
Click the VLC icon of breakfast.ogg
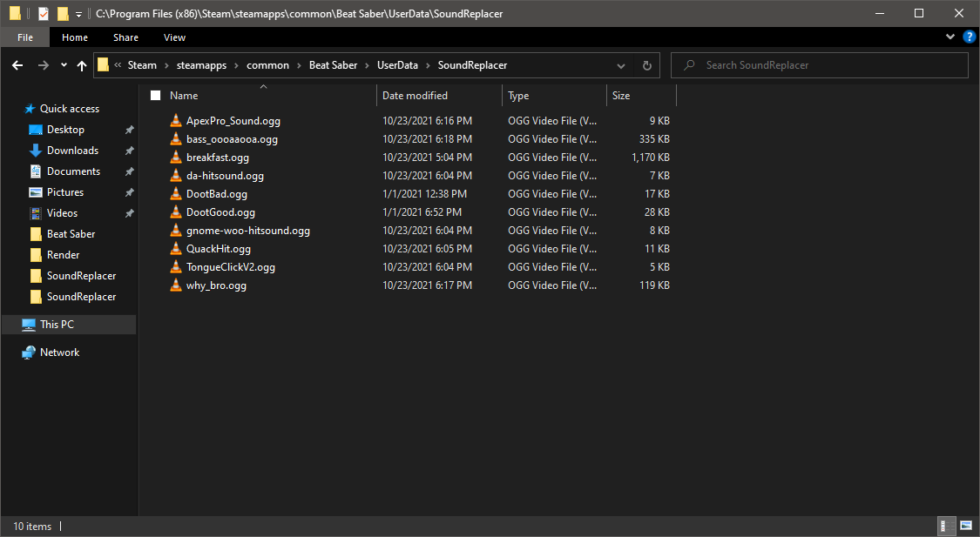click(176, 157)
